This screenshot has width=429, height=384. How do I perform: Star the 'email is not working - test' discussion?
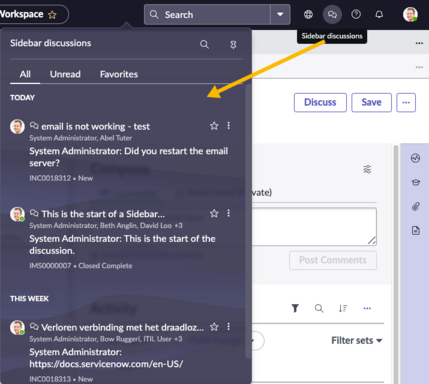point(214,126)
